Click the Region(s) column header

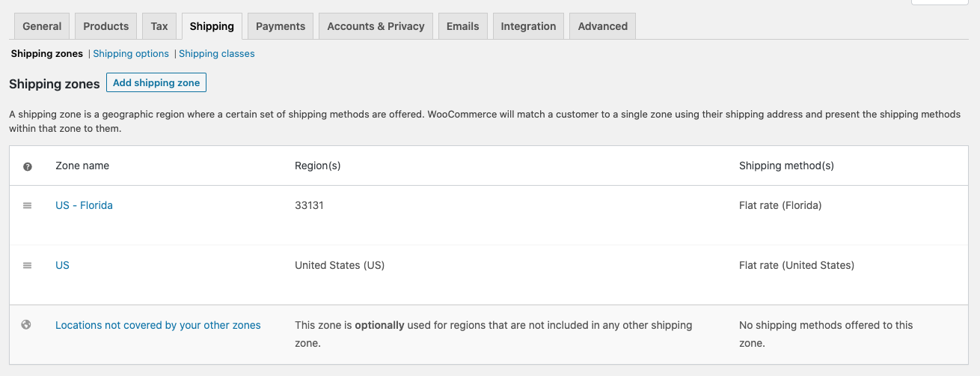(x=318, y=166)
